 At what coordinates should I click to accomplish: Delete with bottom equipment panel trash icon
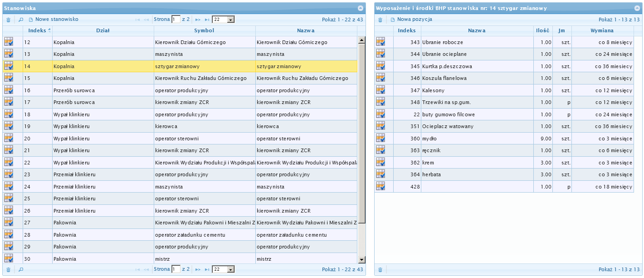coord(380,269)
